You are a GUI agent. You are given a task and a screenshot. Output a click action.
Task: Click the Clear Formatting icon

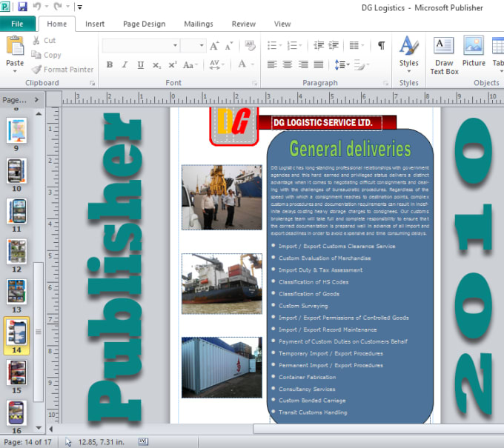click(250, 45)
